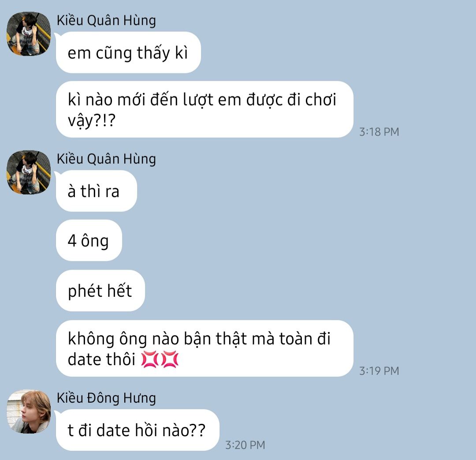Select the "4 ông" message bubble
Viewport: 476px width, 460px height.
point(89,240)
